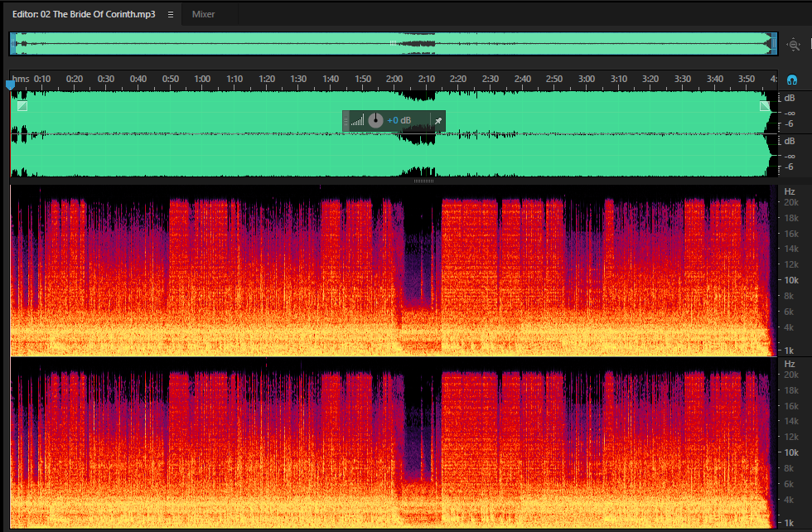Toggle the blue headphone icon beside the timeline
This screenshot has width=812, height=532.
pos(792,80)
